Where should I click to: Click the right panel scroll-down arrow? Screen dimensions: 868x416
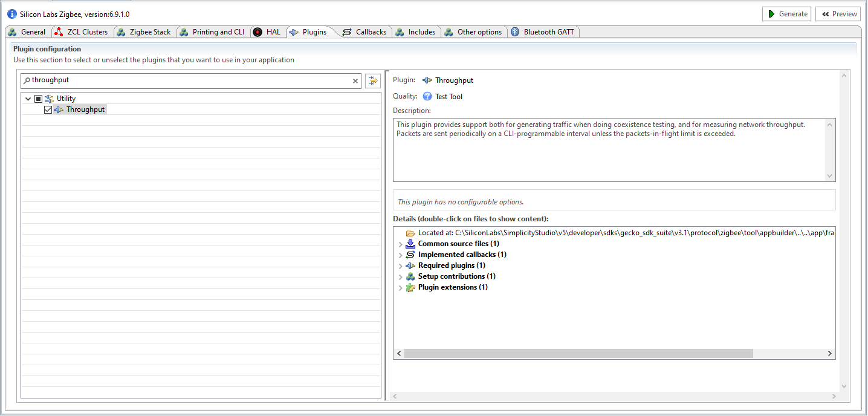[844, 387]
